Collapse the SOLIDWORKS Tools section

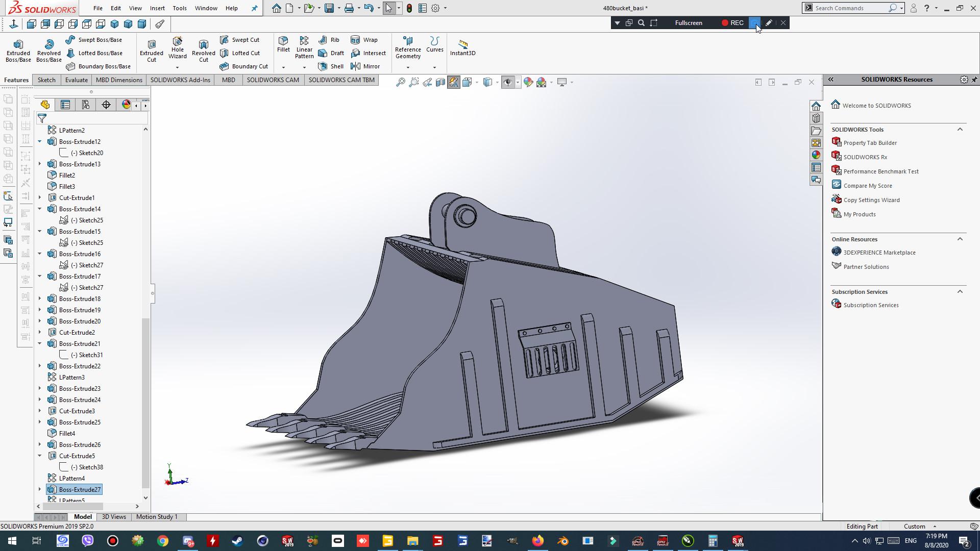(960, 129)
